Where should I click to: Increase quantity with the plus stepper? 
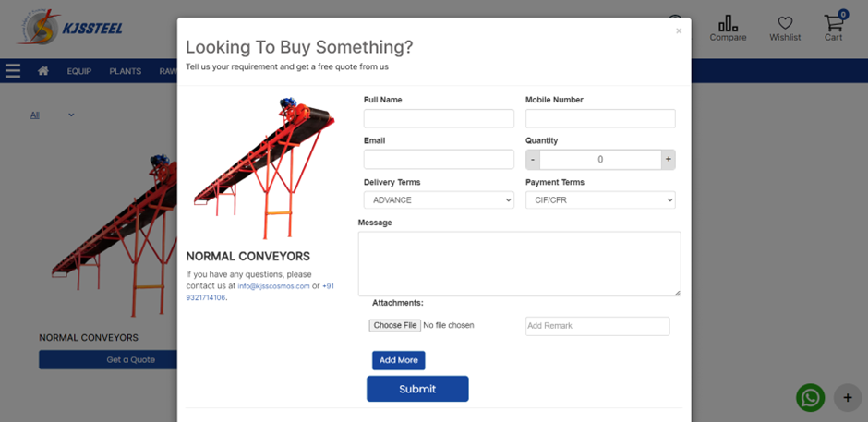pos(669,160)
